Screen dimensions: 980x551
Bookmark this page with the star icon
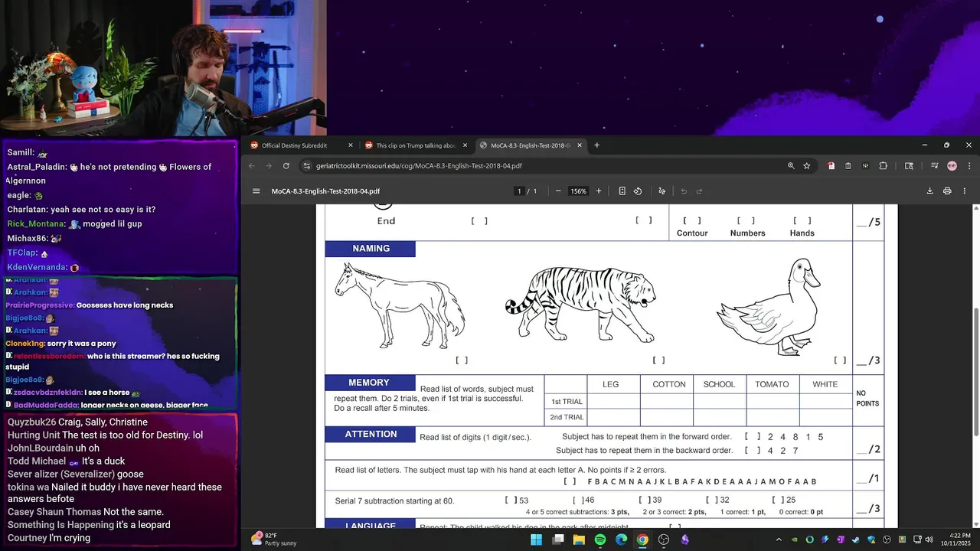pyautogui.click(x=806, y=165)
